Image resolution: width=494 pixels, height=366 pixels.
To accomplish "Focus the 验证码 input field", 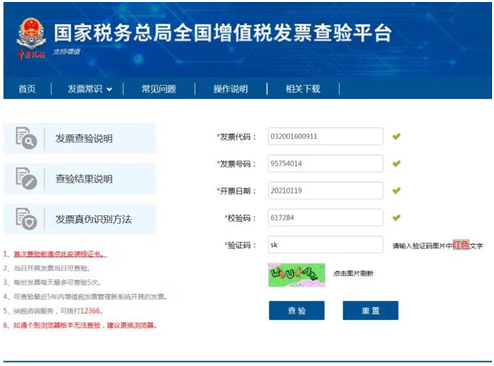I will (x=325, y=245).
